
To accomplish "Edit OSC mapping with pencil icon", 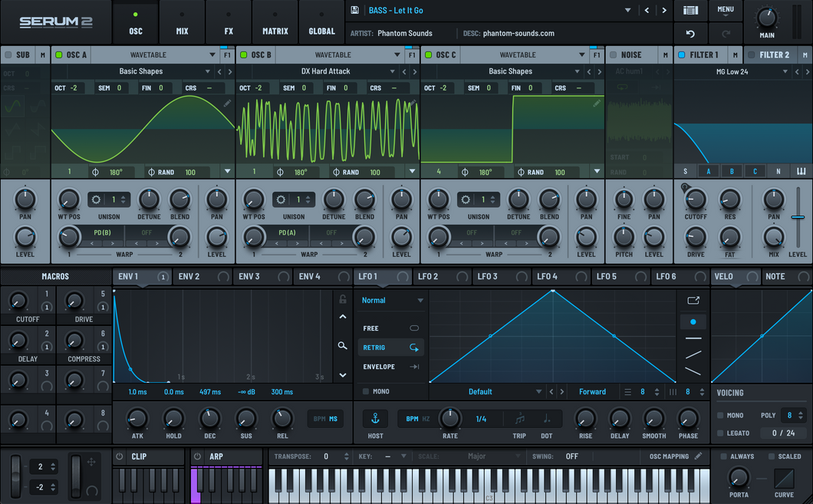I will point(698,456).
